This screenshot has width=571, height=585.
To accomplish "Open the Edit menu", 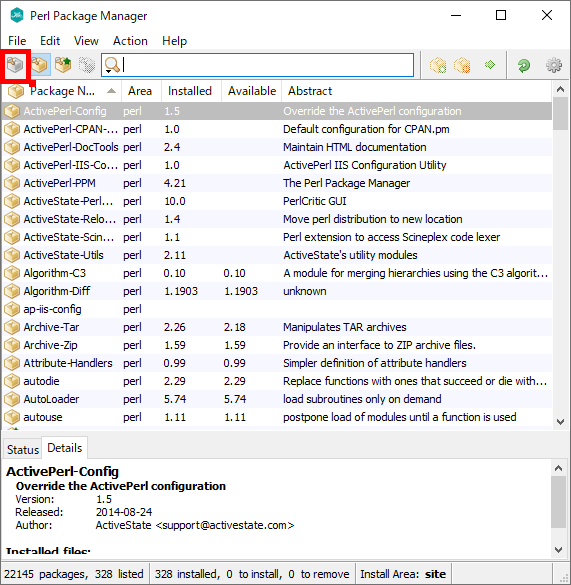I will pos(50,41).
